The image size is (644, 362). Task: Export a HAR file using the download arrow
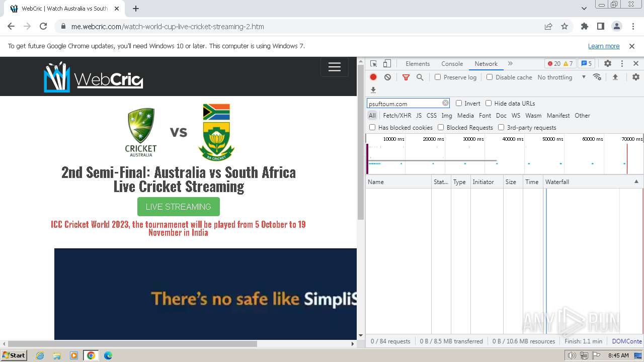[x=373, y=90]
